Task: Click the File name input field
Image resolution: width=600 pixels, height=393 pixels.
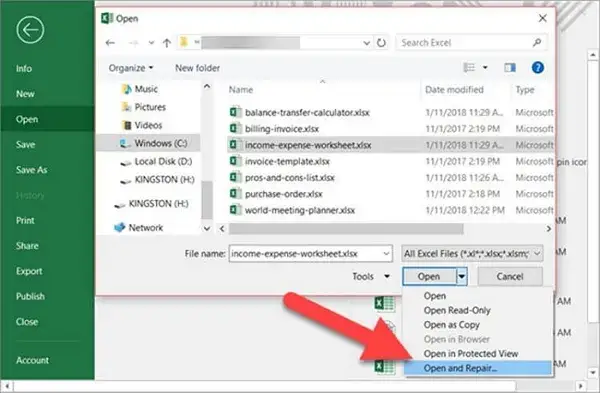Action: tap(310, 254)
